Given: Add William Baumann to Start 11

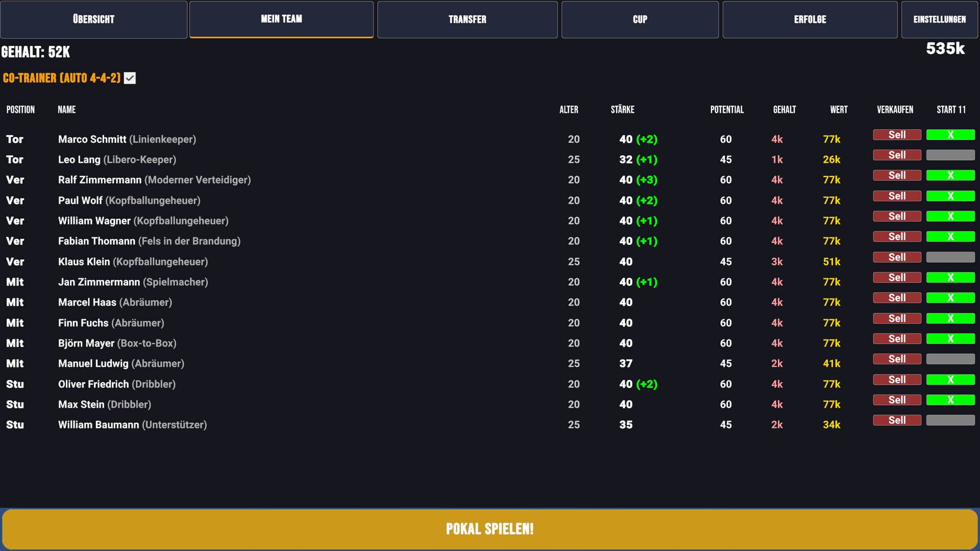Looking at the screenshot, I should pos(950,420).
